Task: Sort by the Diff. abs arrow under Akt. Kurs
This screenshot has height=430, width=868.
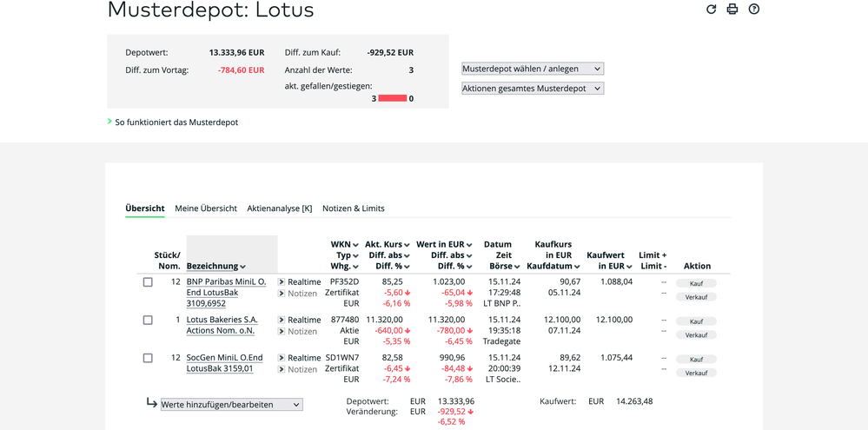Action: pyautogui.click(x=407, y=255)
